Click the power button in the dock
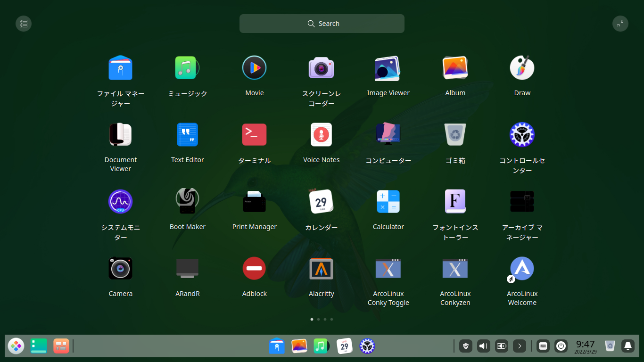Image resolution: width=644 pixels, height=362 pixels. coord(561,346)
